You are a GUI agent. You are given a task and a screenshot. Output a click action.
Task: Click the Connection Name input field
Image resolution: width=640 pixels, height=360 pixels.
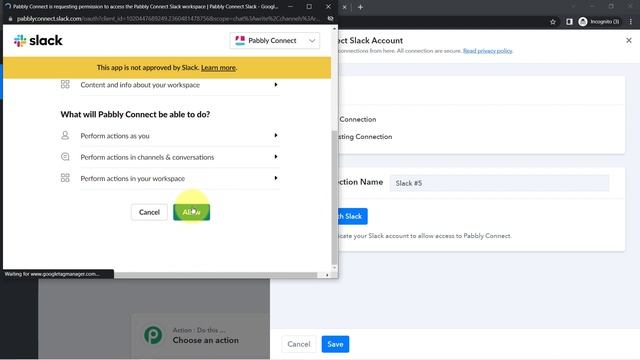[x=499, y=183]
